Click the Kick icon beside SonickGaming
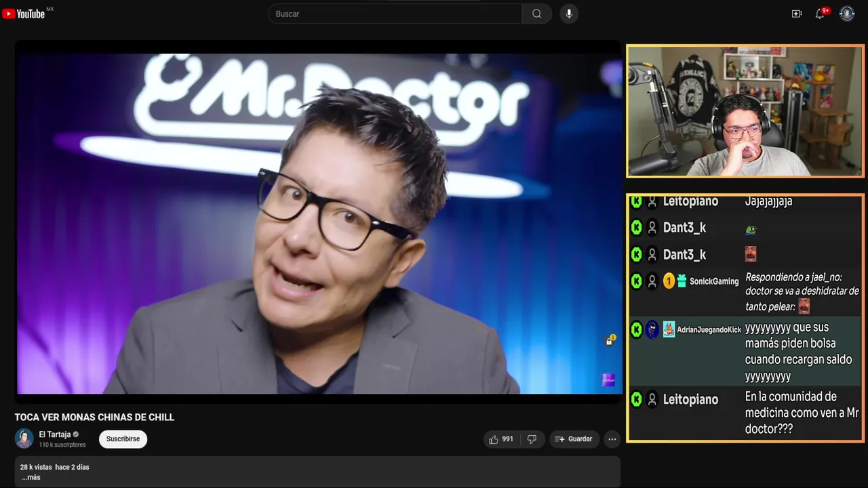Viewport: 868px width, 488px height. [x=636, y=281]
